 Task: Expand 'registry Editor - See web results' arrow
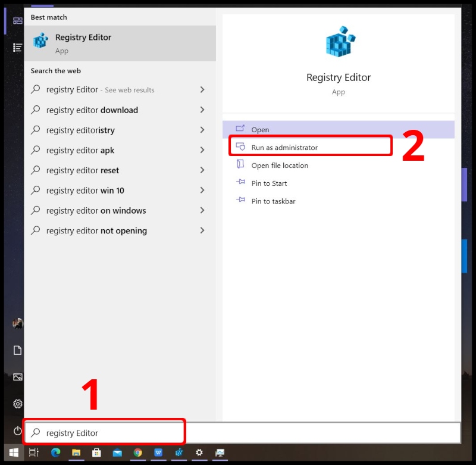(202, 89)
